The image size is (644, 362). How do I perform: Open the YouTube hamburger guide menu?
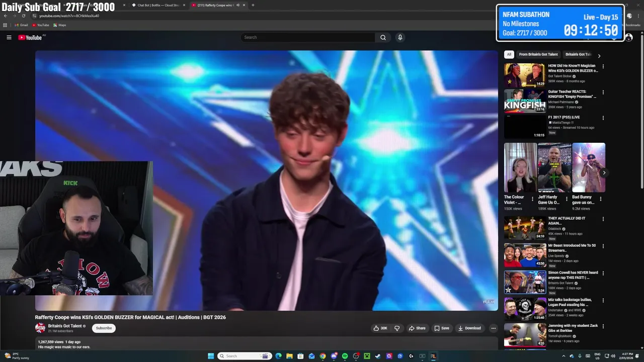pos(9,37)
